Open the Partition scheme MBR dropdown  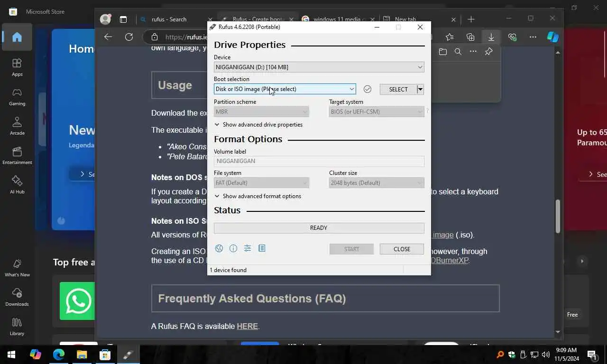click(x=261, y=112)
